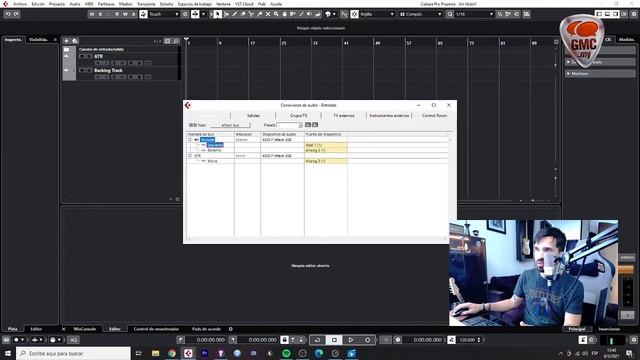Open the 1/16 quantize preset dropdown
This screenshot has width=640, height=360.
click(x=474, y=14)
